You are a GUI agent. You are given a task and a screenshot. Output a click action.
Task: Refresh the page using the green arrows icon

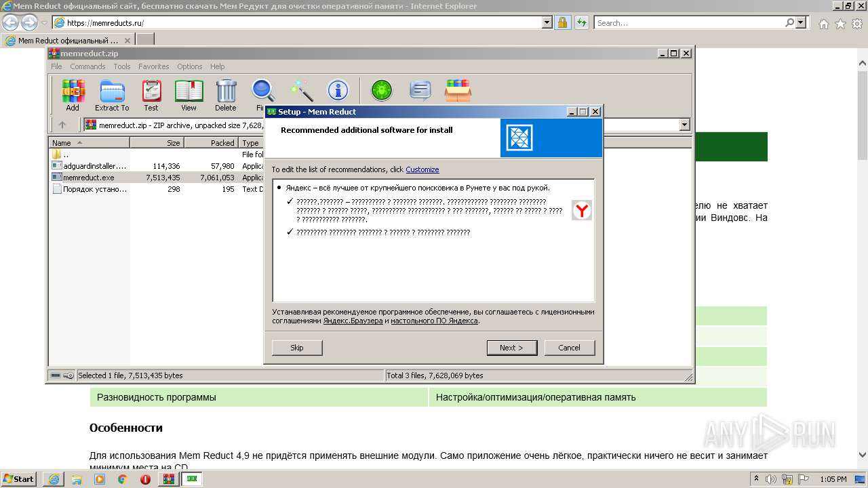[581, 22]
